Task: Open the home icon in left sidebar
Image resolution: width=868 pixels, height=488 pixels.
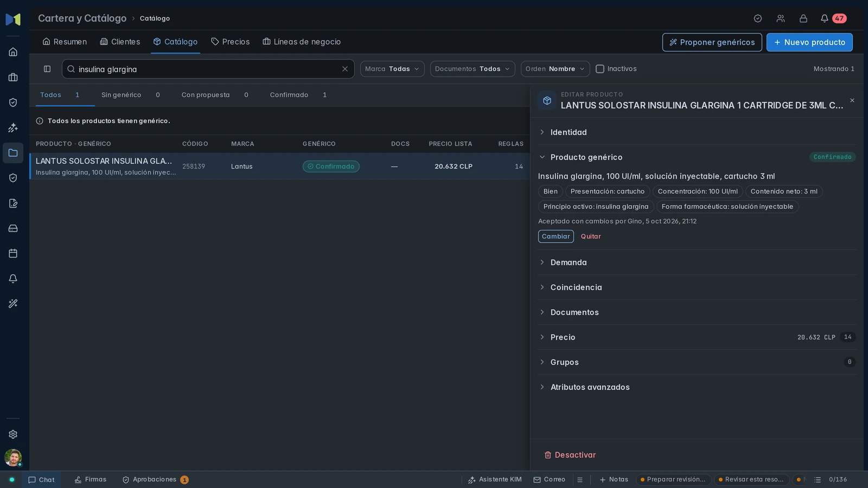Action: [x=13, y=52]
